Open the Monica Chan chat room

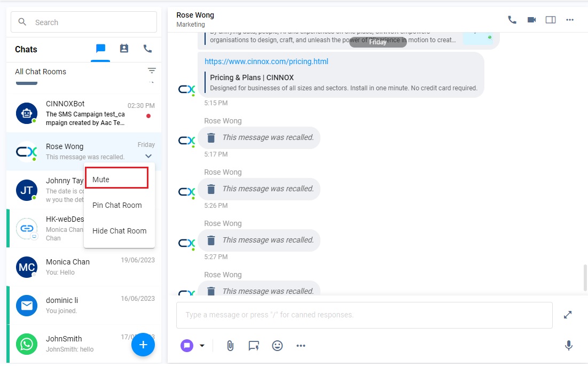[84, 267]
